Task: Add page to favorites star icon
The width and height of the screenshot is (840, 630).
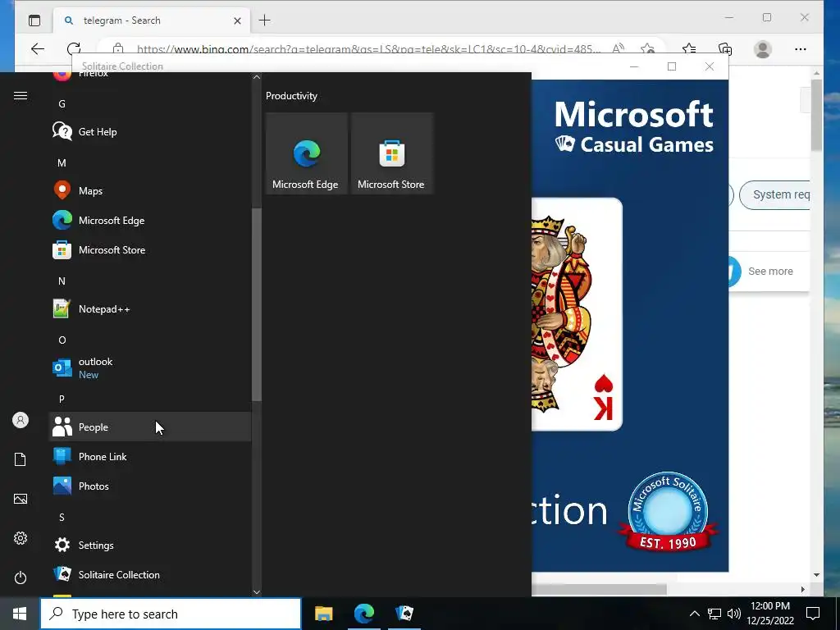Action: 648,48
